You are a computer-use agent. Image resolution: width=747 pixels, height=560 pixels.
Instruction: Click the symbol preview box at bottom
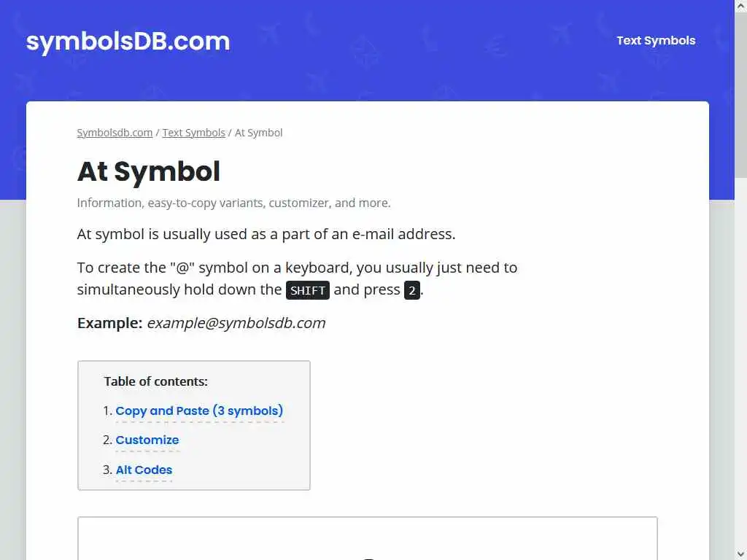368,539
